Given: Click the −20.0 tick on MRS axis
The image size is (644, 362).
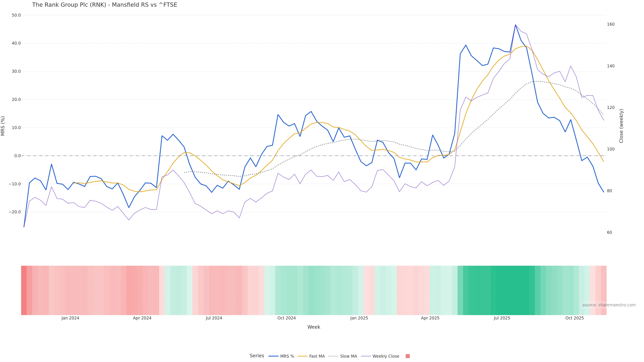Looking at the screenshot, I should pos(15,212).
